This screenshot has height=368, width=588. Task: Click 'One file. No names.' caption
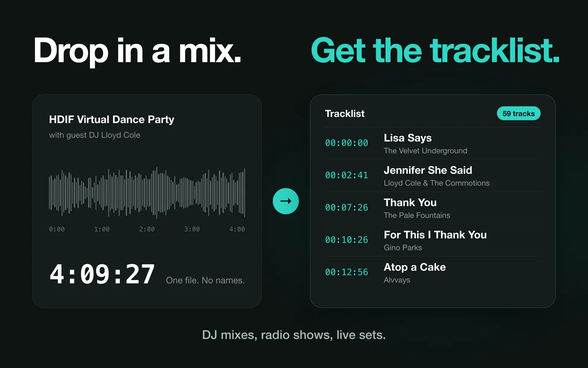point(205,280)
